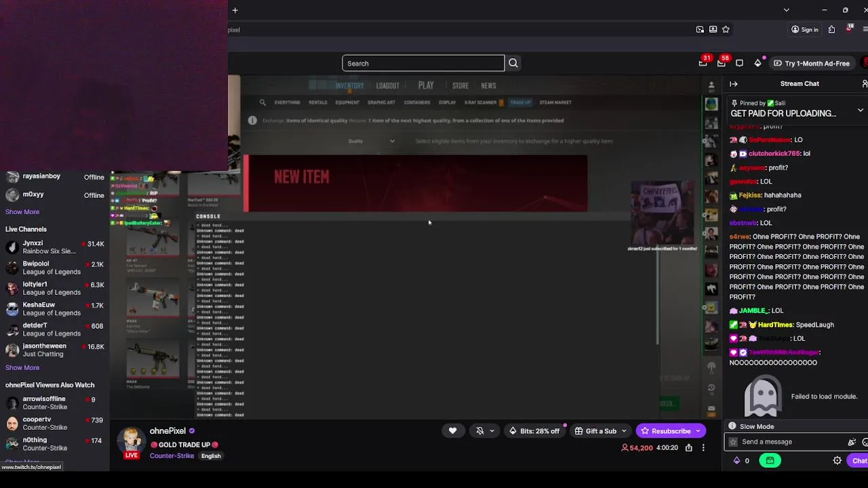This screenshot has height=488, width=868.
Task: Click browser Sign in button
Action: [x=804, y=29]
